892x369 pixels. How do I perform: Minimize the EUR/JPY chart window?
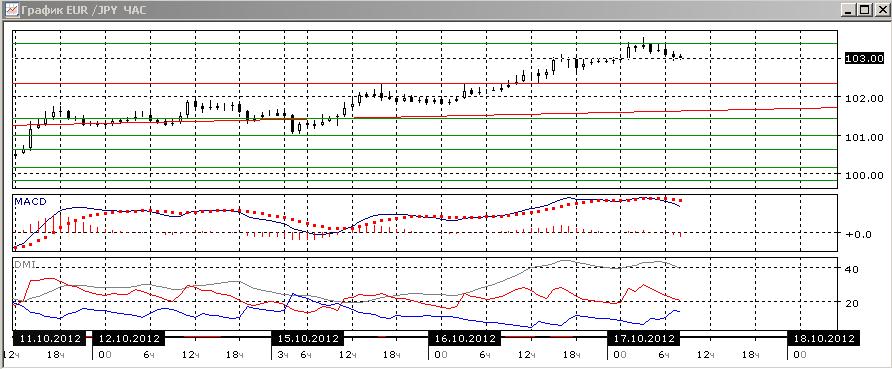(x=849, y=10)
